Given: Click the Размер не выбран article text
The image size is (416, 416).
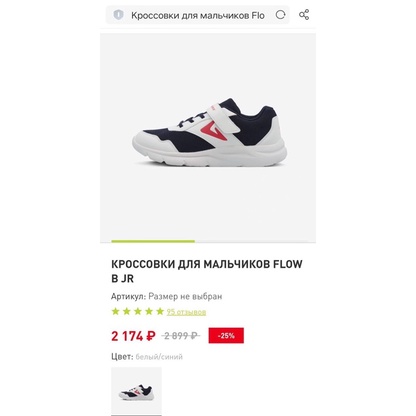Looking at the screenshot, I should (185, 296).
